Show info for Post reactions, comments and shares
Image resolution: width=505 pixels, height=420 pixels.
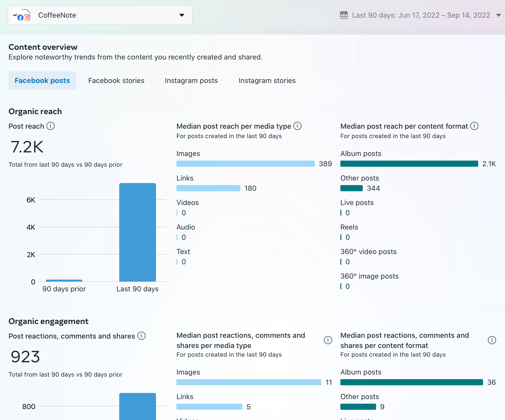(141, 336)
